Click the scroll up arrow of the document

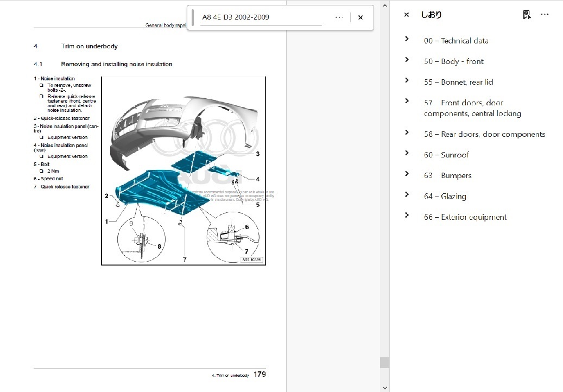(384, 6)
